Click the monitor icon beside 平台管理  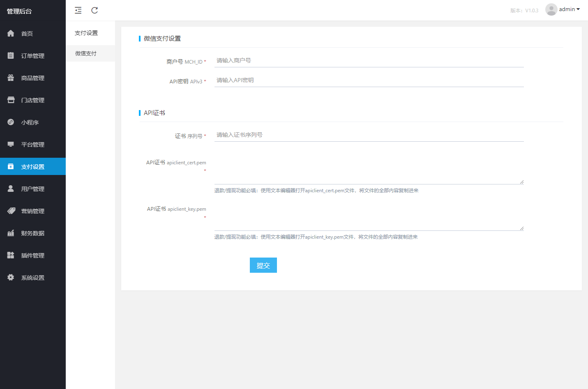[x=11, y=144]
